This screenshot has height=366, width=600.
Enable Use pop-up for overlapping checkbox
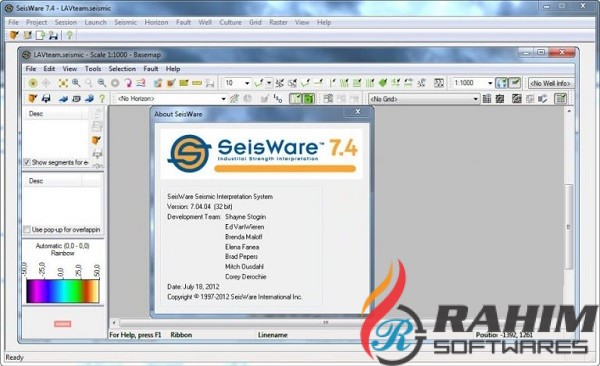point(26,230)
